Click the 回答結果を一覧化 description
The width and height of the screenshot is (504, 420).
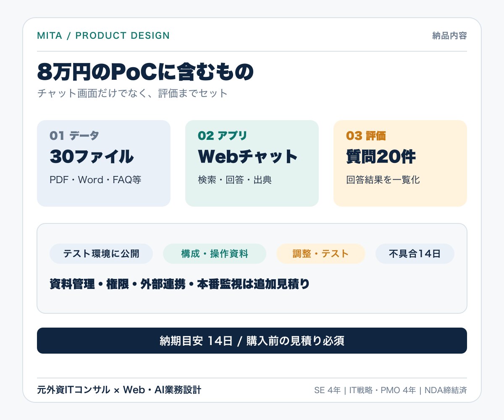383,180
